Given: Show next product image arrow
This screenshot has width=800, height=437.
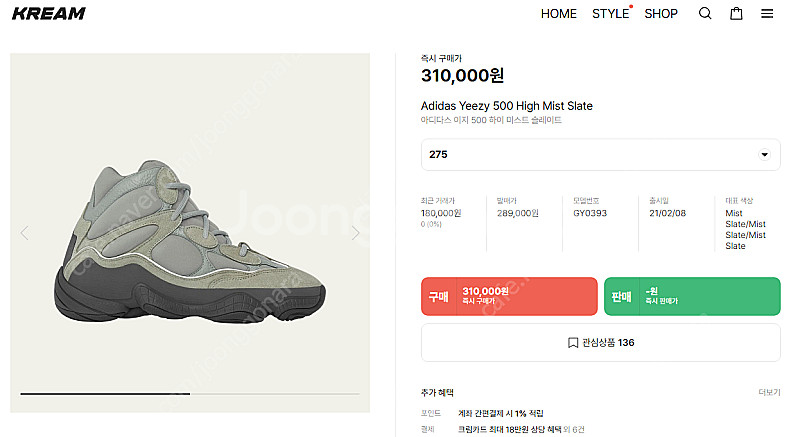Looking at the screenshot, I should (x=355, y=233).
